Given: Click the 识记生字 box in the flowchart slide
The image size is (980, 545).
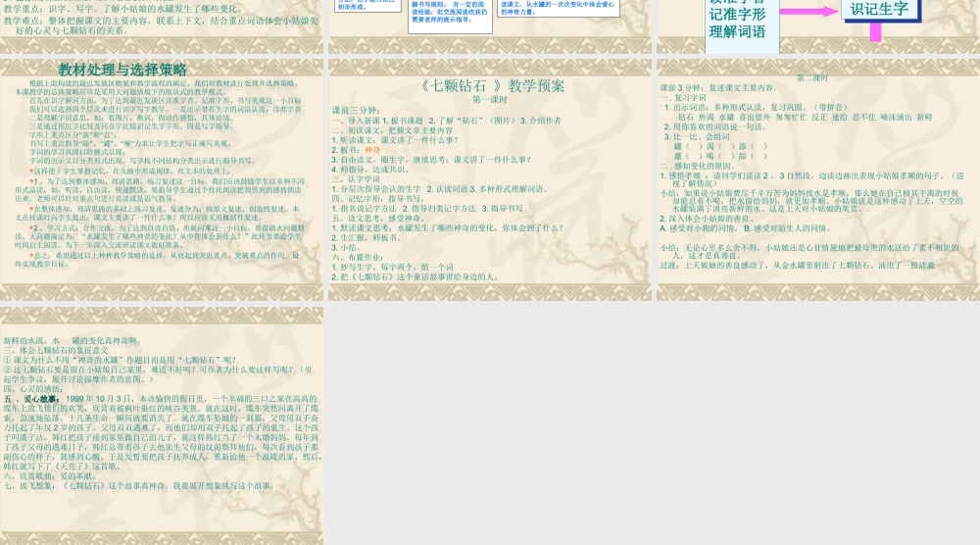Looking at the screenshot, I should [x=880, y=10].
